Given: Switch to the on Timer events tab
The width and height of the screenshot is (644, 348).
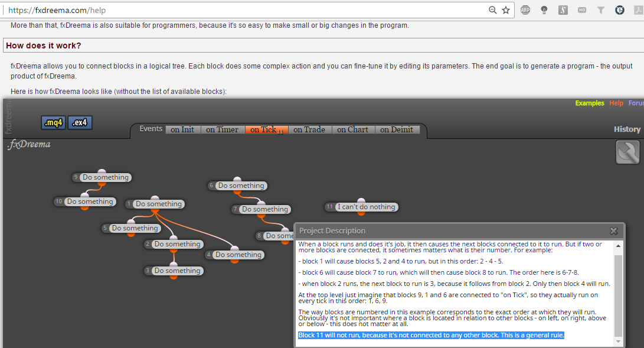Looking at the screenshot, I should coord(222,130).
